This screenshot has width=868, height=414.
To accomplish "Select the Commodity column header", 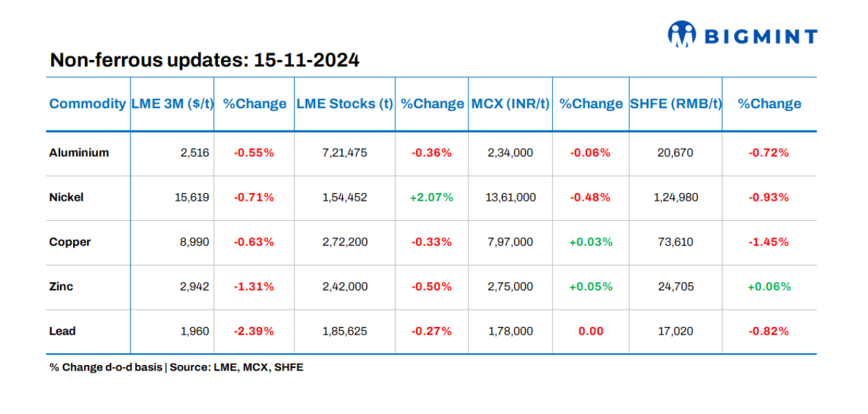I will click(x=88, y=103).
